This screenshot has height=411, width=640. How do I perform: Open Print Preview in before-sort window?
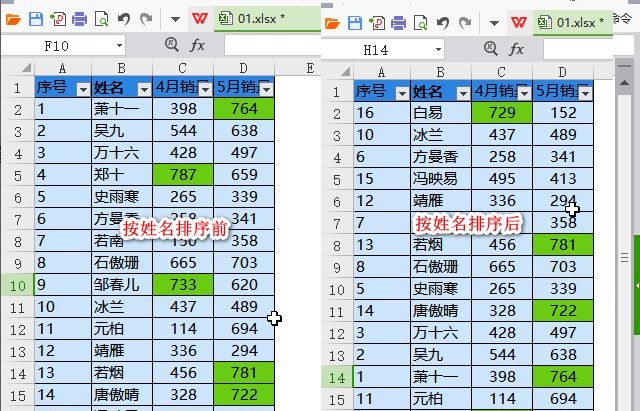click(x=102, y=19)
